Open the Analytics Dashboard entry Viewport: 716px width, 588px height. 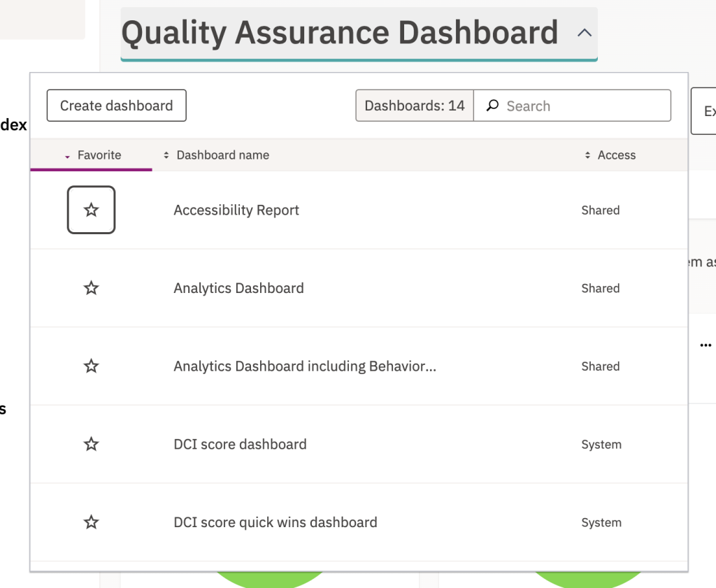click(x=238, y=288)
